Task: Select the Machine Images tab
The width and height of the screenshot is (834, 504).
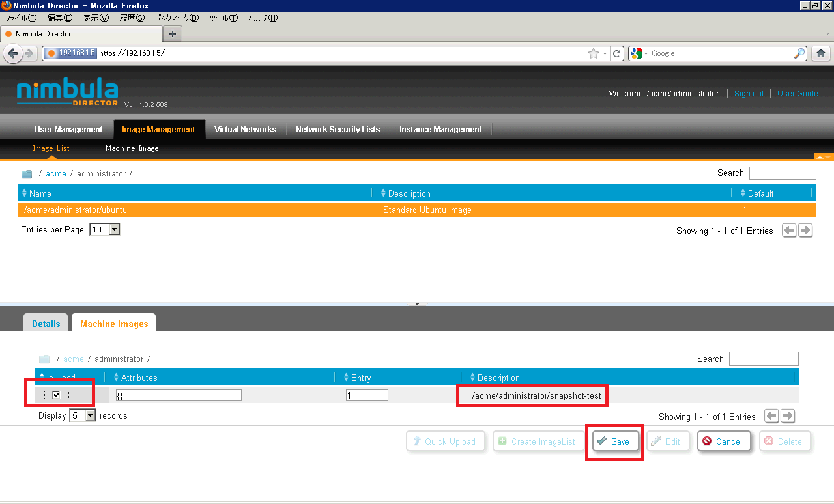Action: [114, 324]
